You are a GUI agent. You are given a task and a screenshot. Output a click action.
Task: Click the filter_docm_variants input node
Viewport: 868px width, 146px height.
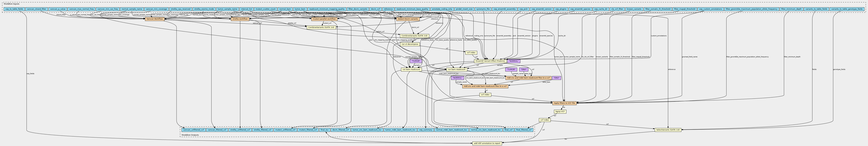[358, 9]
